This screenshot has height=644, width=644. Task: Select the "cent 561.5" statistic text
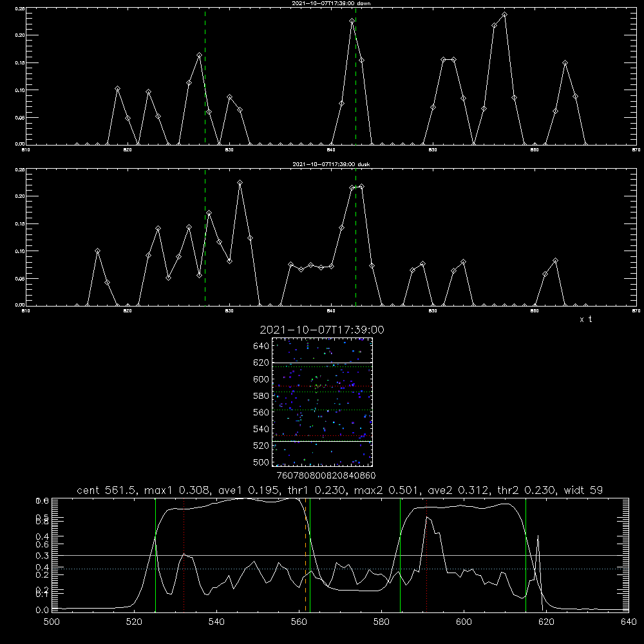[107, 490]
